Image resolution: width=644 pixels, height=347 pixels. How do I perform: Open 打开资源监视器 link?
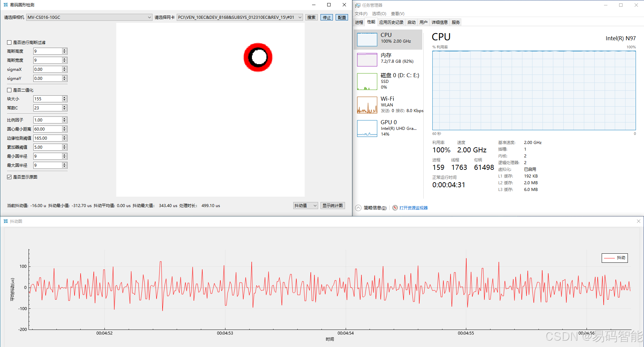[x=413, y=208]
